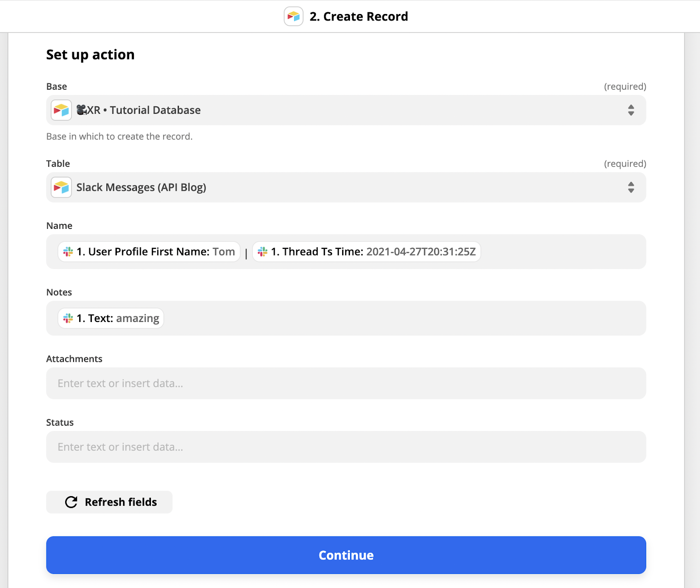Click the 'Base in which to create the record.' hint
Viewport: 700px width, 588px height.
[119, 136]
